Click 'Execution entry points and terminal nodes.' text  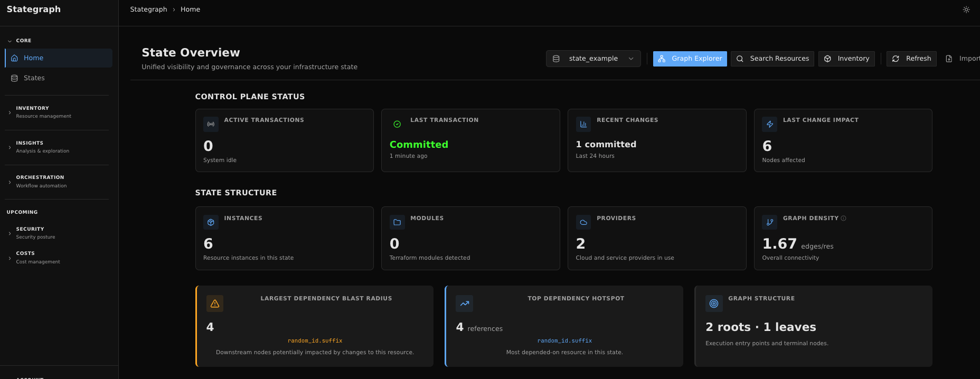(767, 344)
